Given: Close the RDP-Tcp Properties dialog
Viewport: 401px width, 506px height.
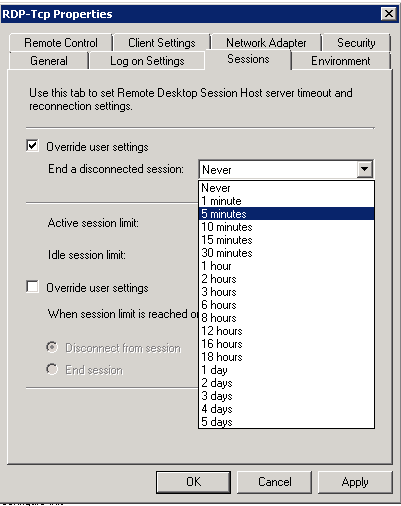Looking at the screenshot, I should (x=389, y=14).
